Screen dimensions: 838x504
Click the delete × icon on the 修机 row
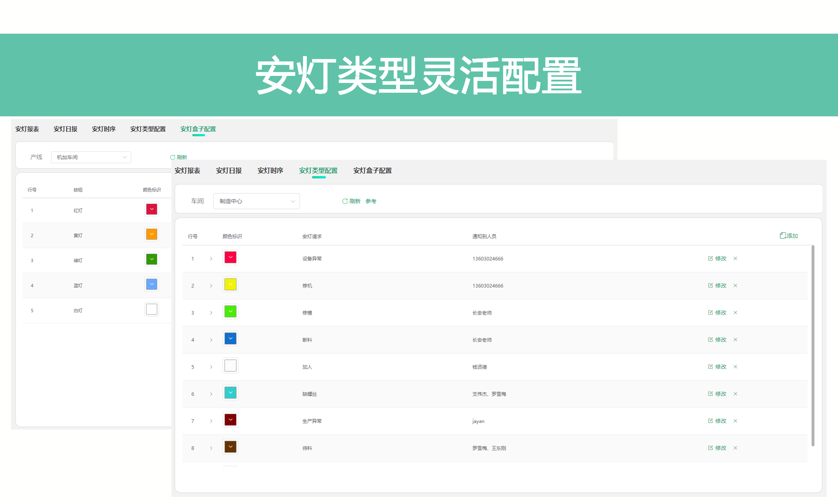click(x=735, y=286)
